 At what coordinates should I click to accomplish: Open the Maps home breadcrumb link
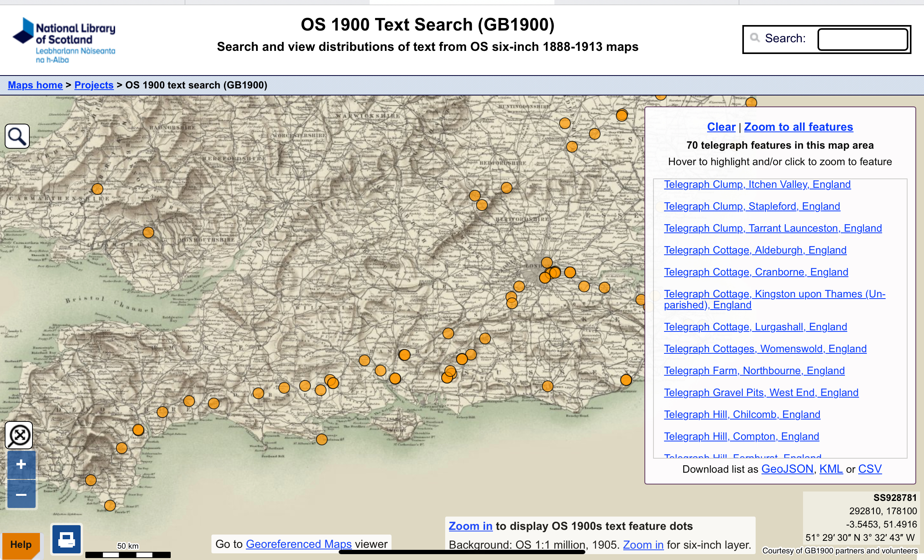(x=35, y=85)
